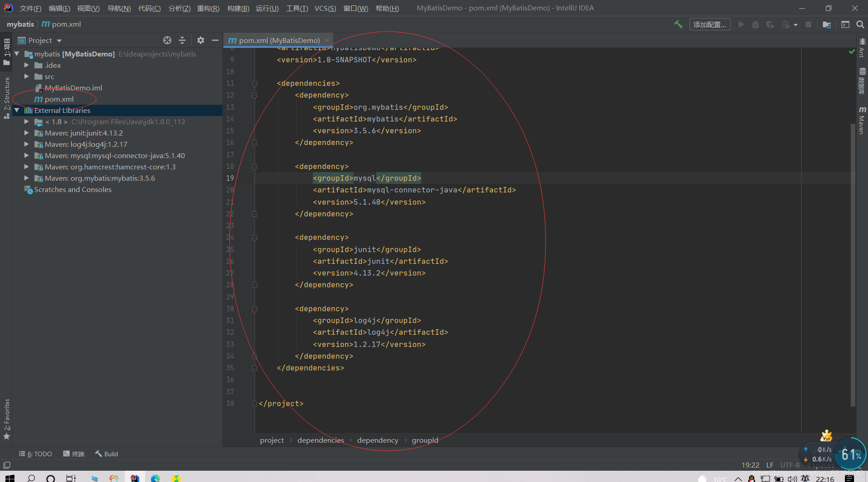This screenshot has height=482, width=868.
Task: Click the inspection green checkmark
Action: tap(852, 52)
